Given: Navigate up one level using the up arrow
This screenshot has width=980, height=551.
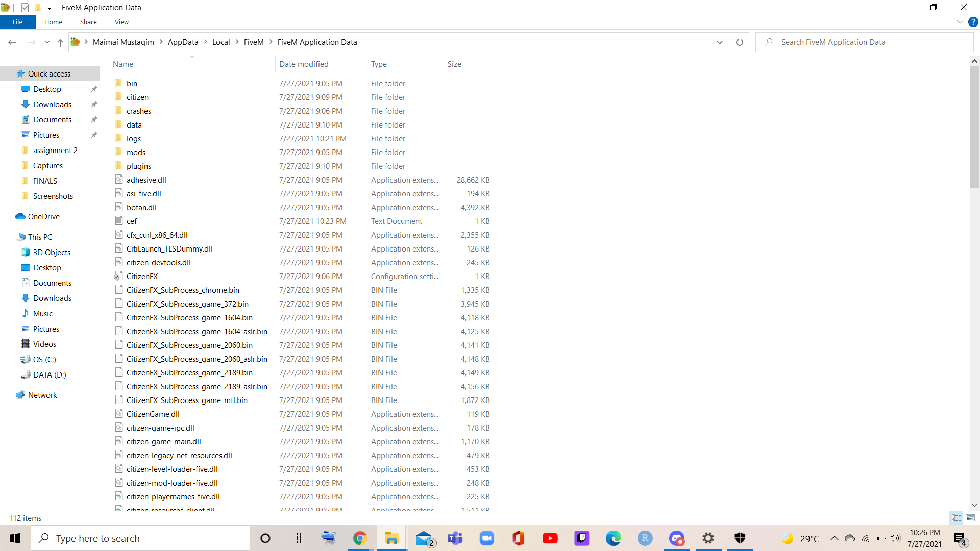Looking at the screenshot, I should (x=60, y=43).
